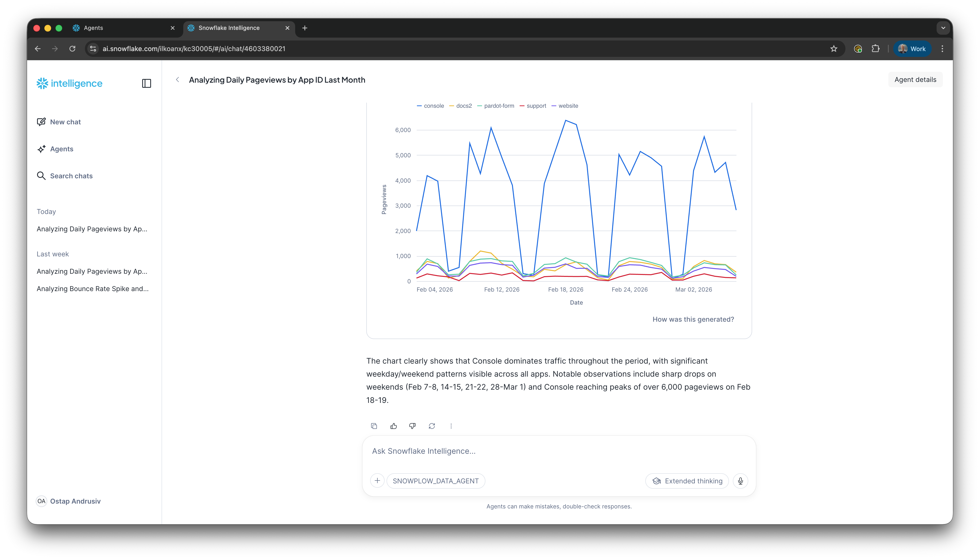Expand the browser tab search dropdown
Screen dimensions: 980x560
click(x=943, y=28)
